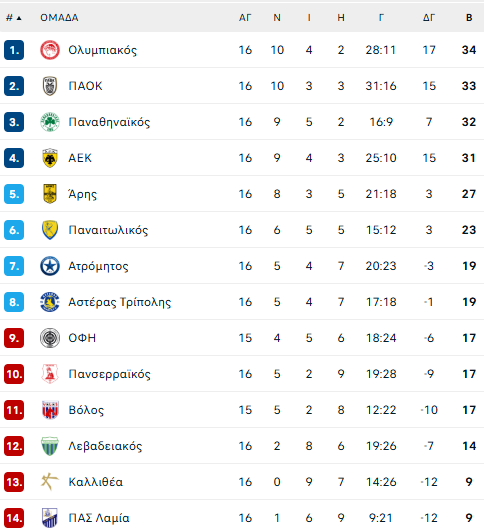This screenshot has height=531, width=484.
Task: Click the Καλλιθέα gold logo
Action: (x=50, y=482)
